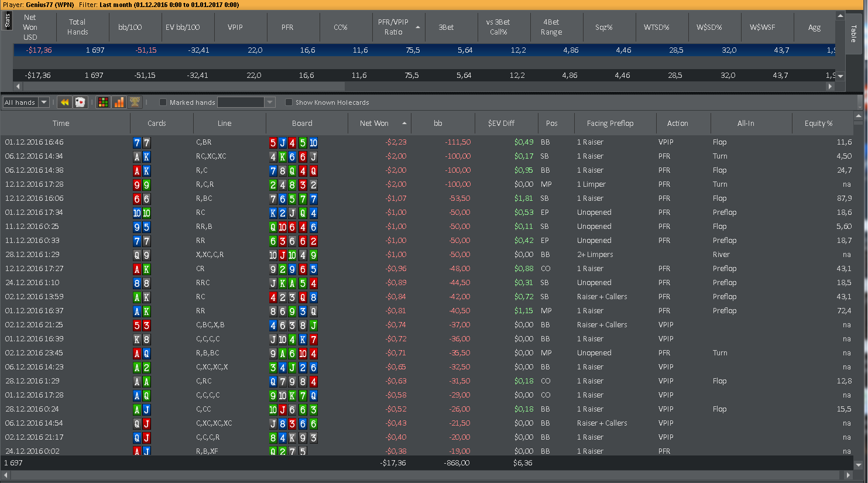This screenshot has width=868, height=483.
Task: Click the trophy icon in the toolbar
Action: (x=135, y=102)
